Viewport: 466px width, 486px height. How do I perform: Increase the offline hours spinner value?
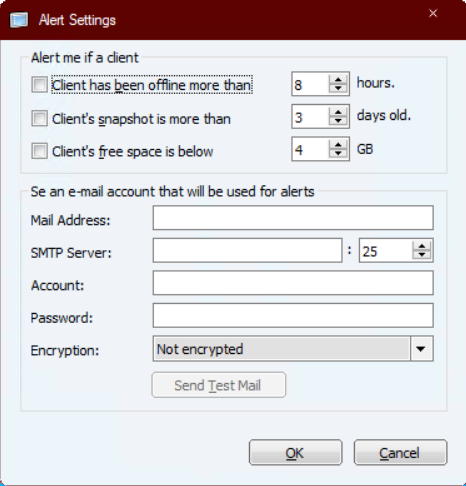(338, 79)
